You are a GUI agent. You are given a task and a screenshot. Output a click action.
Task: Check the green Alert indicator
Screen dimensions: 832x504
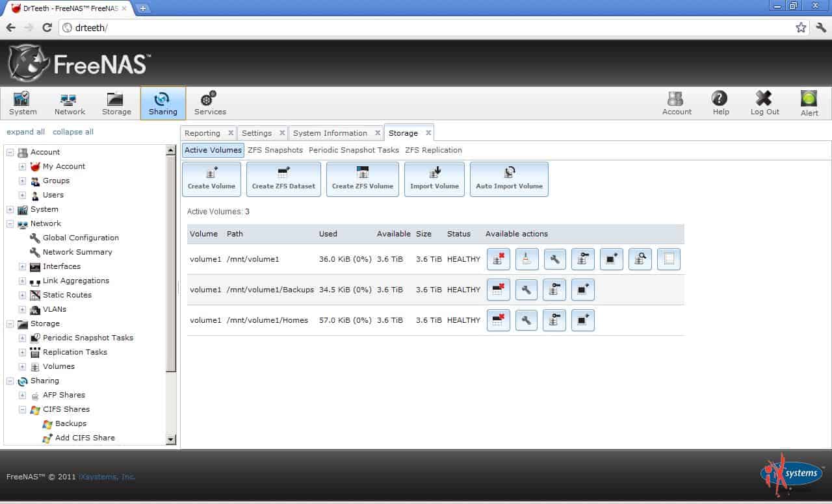[809, 103]
